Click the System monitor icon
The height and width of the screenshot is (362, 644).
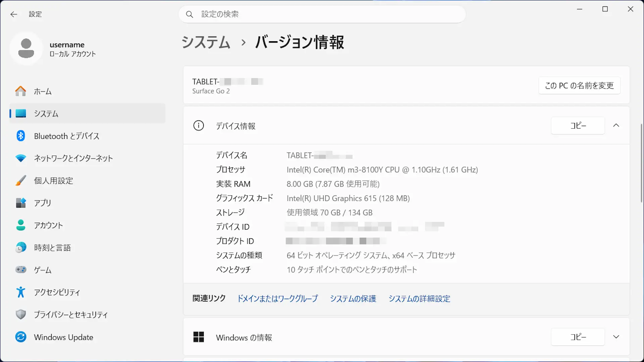coord(21,114)
